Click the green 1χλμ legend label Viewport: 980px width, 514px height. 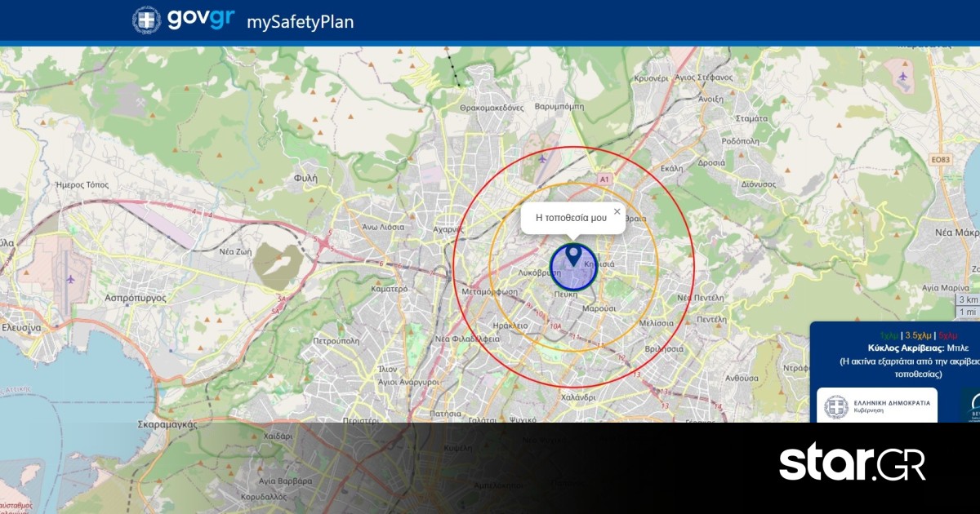(x=889, y=335)
